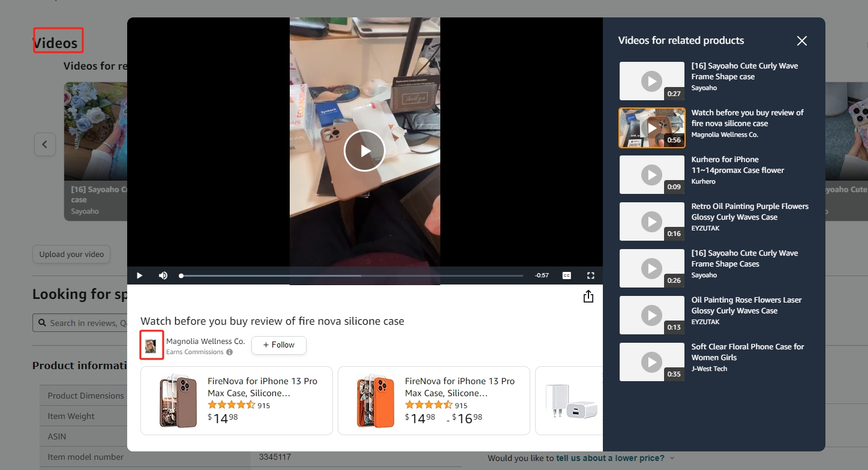Click the J-West Tech channel name
The height and width of the screenshot is (470, 868).
709,369
